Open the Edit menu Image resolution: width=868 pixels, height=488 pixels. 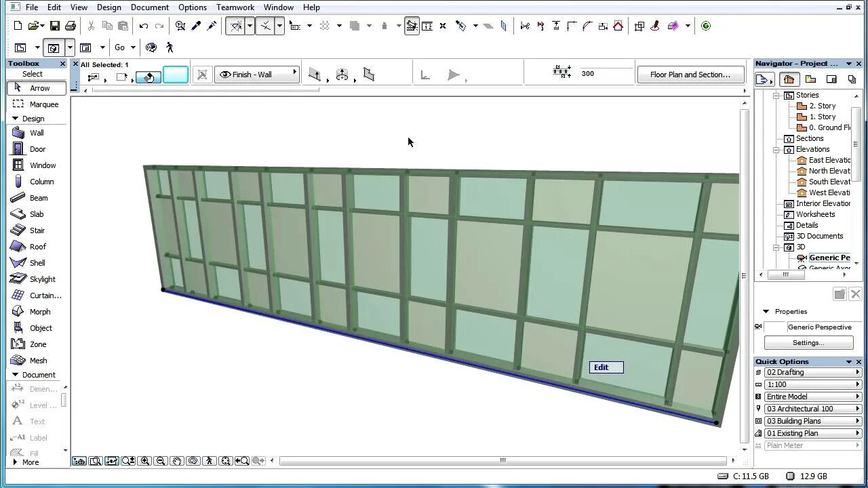pos(54,7)
